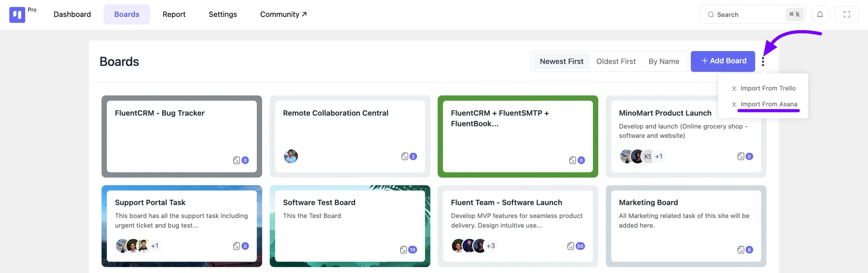Click task count icon on FluentCRM + FluentSMTP board
868x273 pixels.
573,160
